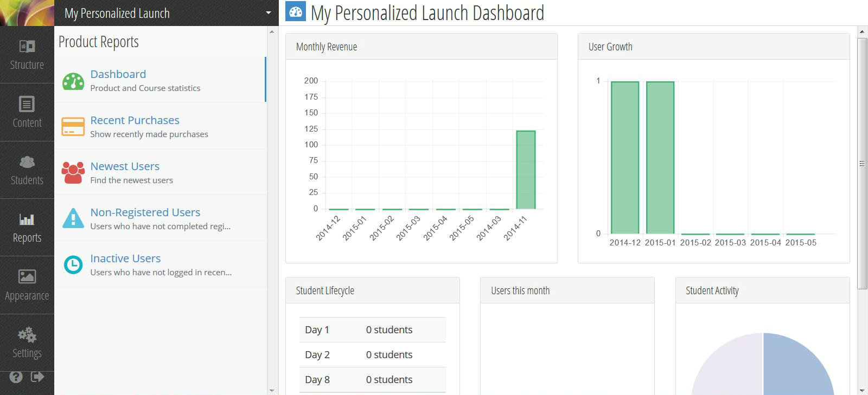
Task: Click the Users this month panel header
Action: coord(567,290)
